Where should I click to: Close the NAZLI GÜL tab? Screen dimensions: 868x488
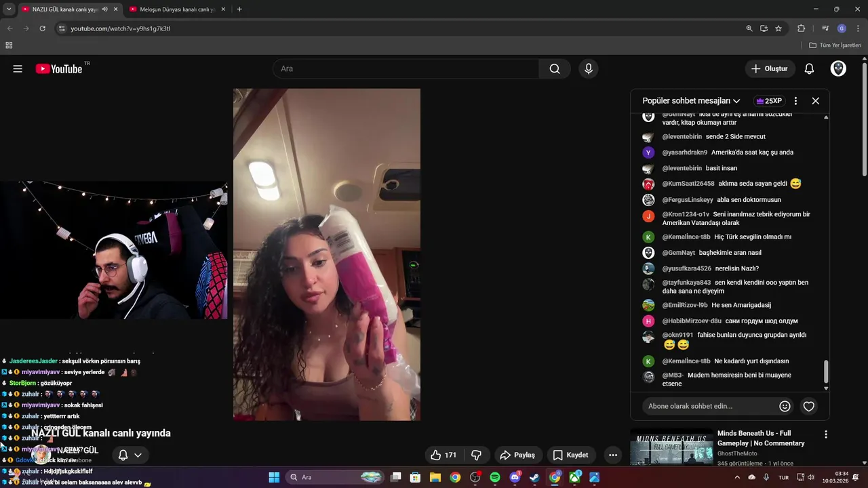click(x=115, y=9)
